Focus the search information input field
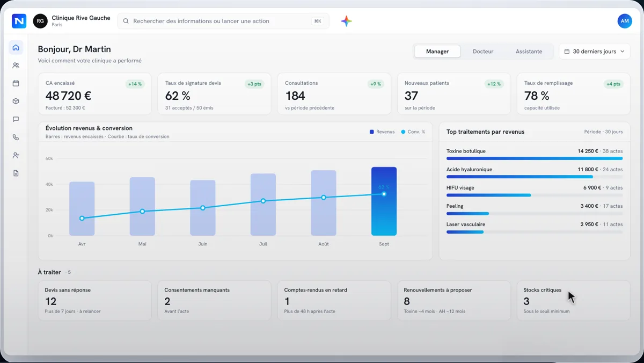This screenshot has width=644, height=363. click(x=223, y=21)
